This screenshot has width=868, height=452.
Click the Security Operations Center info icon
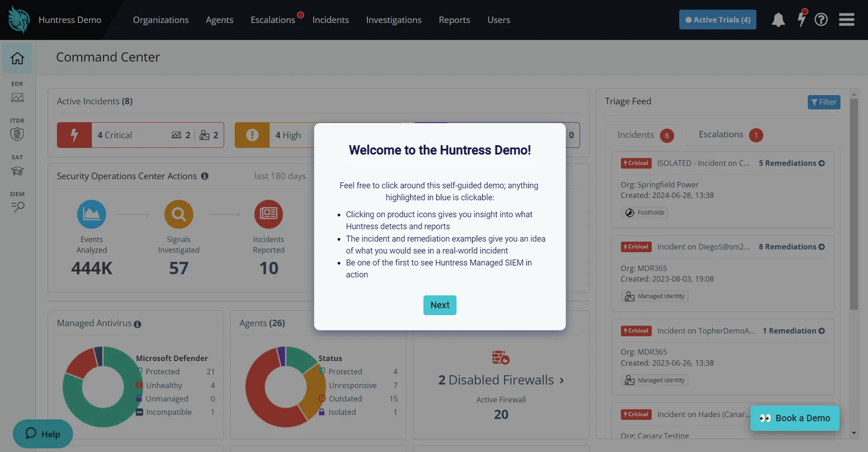pos(205,176)
